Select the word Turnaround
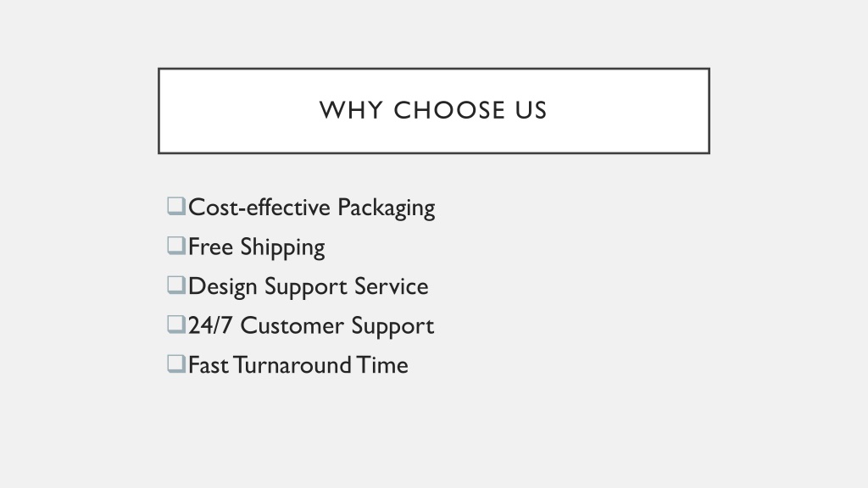Screen dimensions: 868x488 [292, 365]
